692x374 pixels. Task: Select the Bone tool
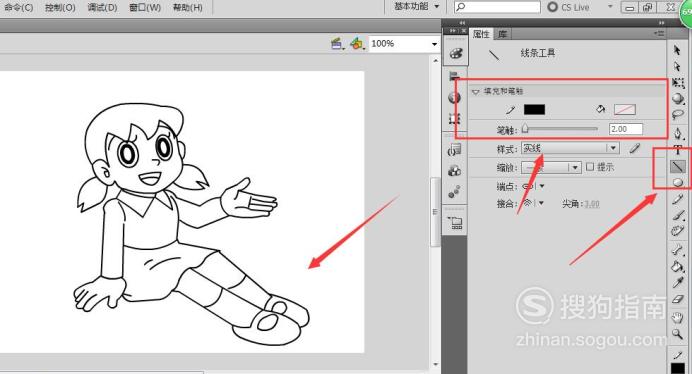click(677, 249)
